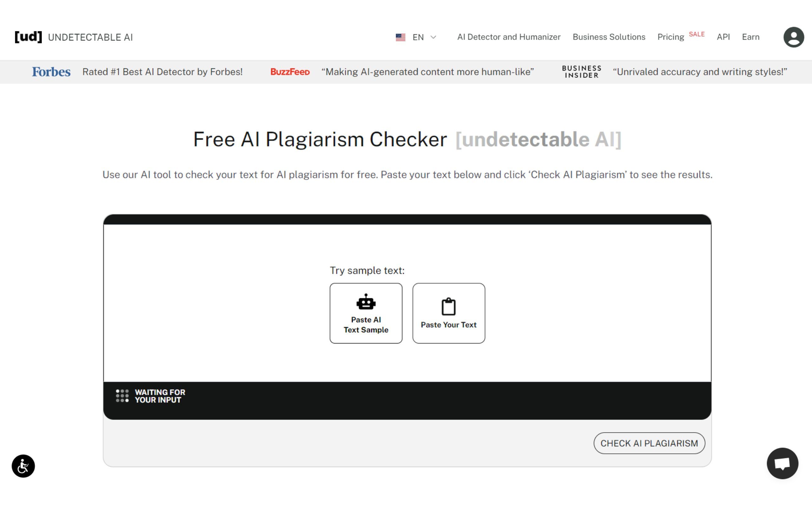Open Business Solutions menu item

click(609, 37)
